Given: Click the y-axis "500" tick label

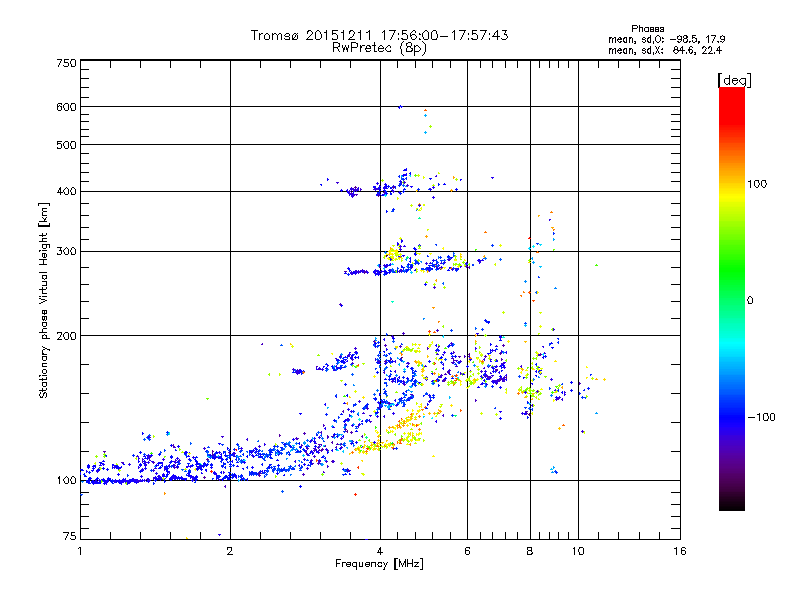Looking at the screenshot, I should pyautogui.click(x=67, y=145).
